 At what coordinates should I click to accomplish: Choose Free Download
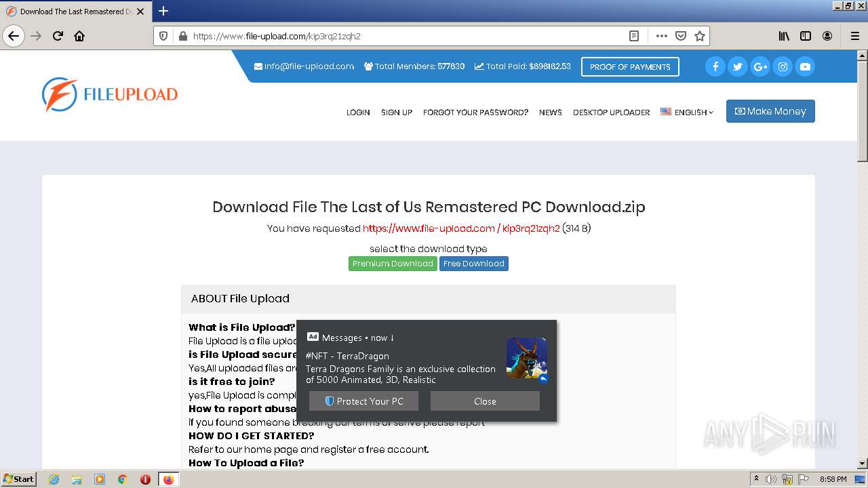pos(474,264)
